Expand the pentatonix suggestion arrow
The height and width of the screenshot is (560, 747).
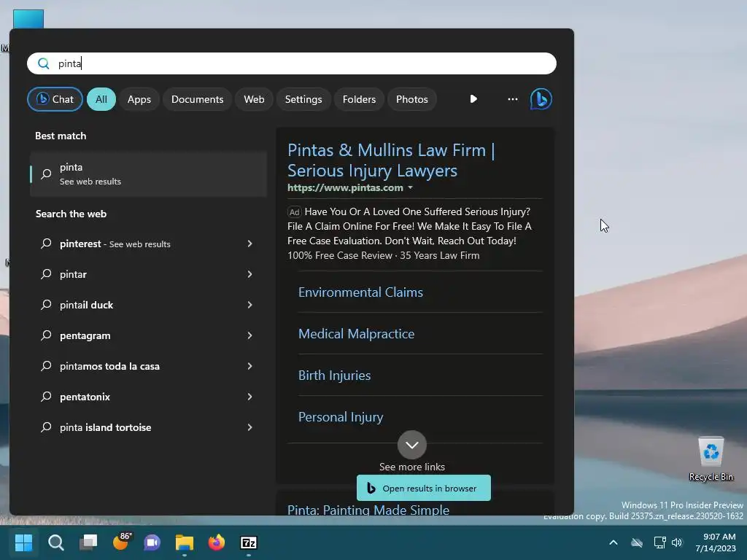pyautogui.click(x=249, y=397)
